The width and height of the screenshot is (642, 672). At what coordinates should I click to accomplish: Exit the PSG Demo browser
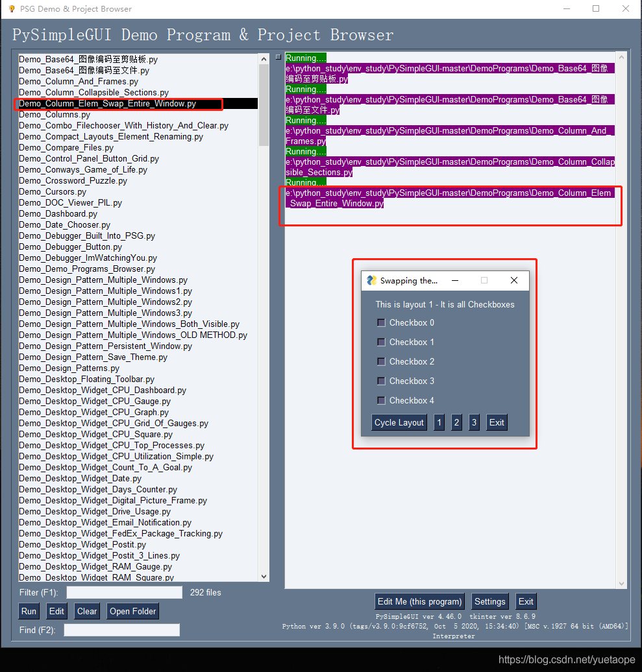coord(526,602)
